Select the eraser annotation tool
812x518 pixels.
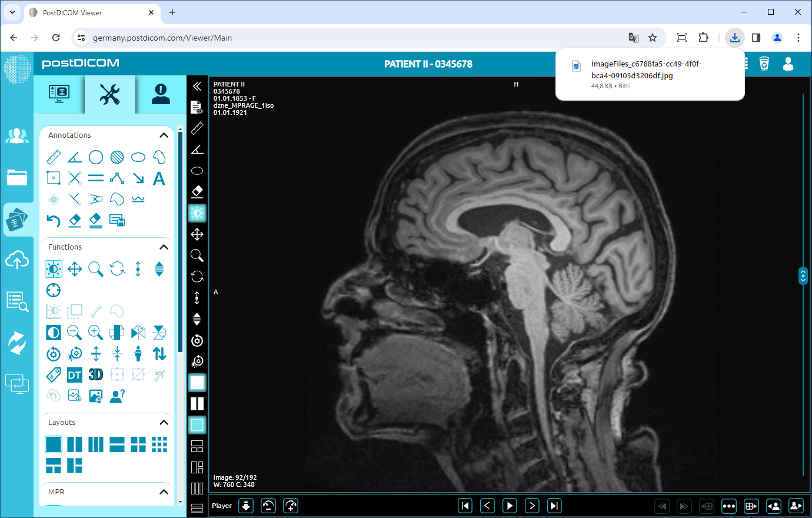tap(74, 220)
